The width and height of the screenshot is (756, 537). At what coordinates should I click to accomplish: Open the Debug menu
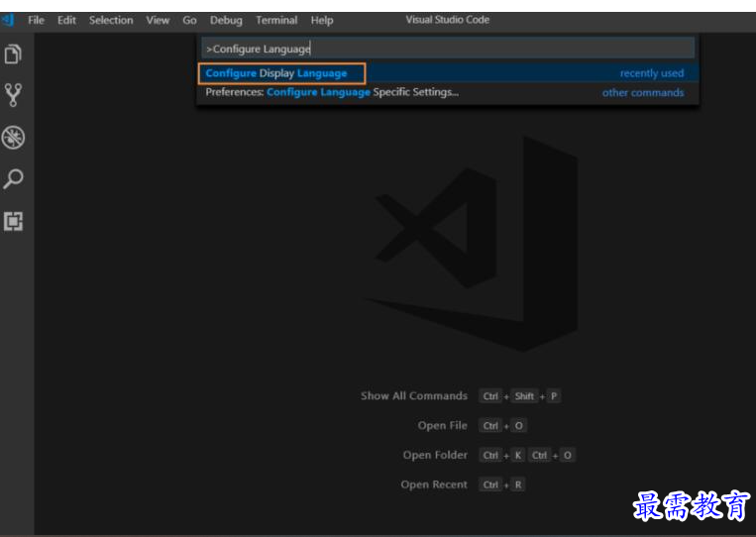(x=226, y=20)
